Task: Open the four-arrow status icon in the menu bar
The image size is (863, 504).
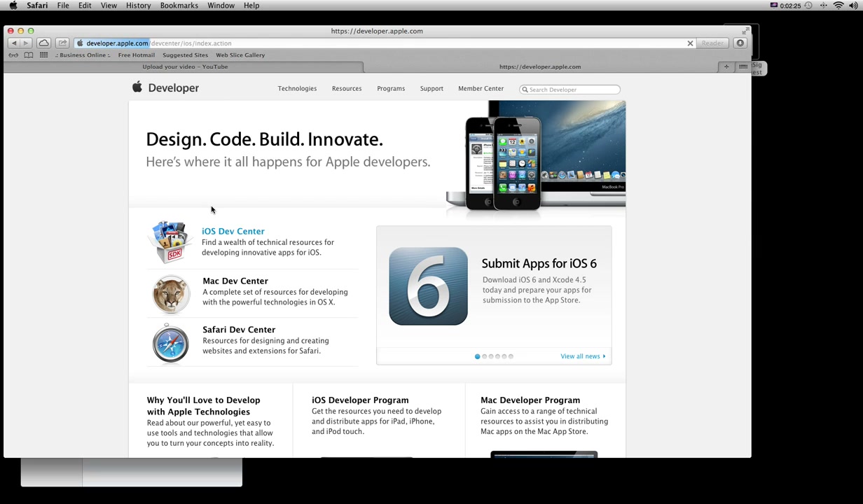Action: (x=822, y=6)
